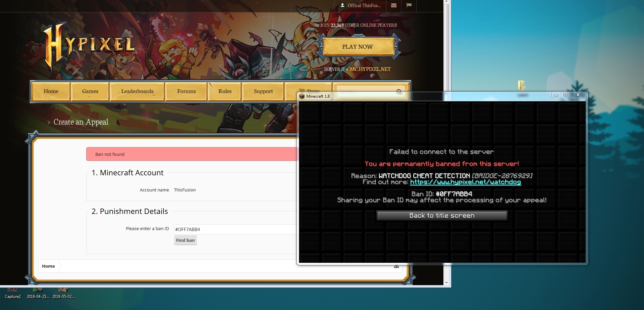Click the search magnifier icon on Hypixel site
644x310 pixels.
pyautogui.click(x=399, y=91)
